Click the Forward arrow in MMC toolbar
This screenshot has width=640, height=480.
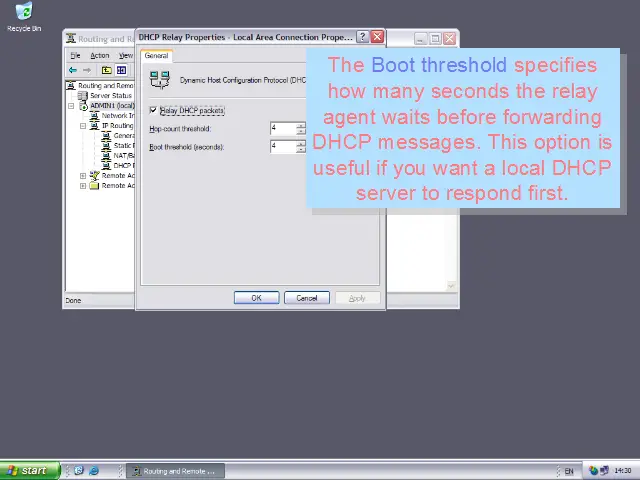87,70
